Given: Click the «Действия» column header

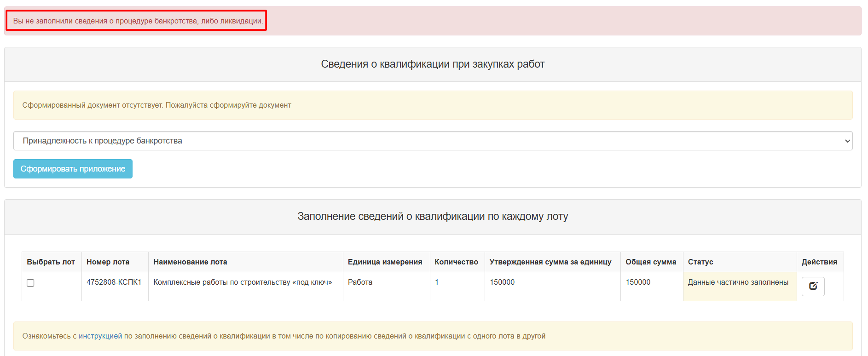Looking at the screenshot, I should [x=819, y=262].
